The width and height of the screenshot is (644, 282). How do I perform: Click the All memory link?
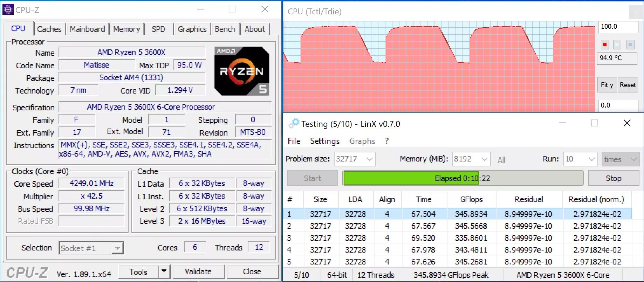(501, 160)
